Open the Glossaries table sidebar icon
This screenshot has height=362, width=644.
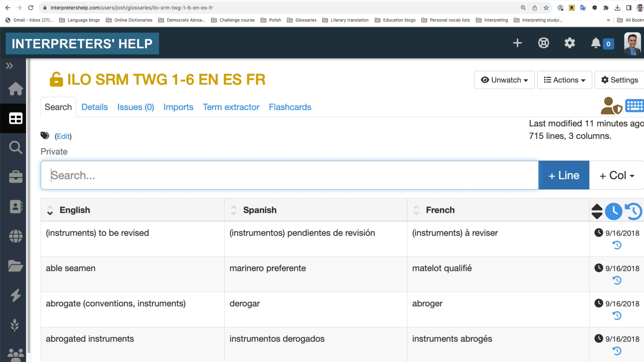coord(15,118)
